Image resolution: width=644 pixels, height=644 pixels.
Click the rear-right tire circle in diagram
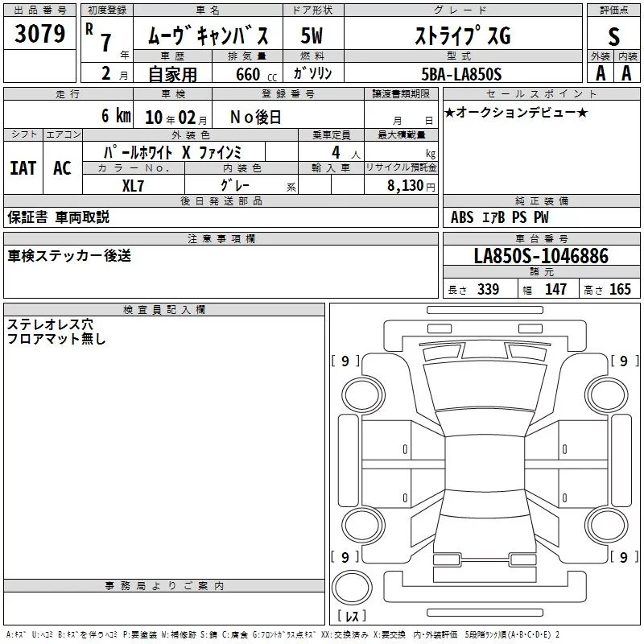click(x=607, y=525)
